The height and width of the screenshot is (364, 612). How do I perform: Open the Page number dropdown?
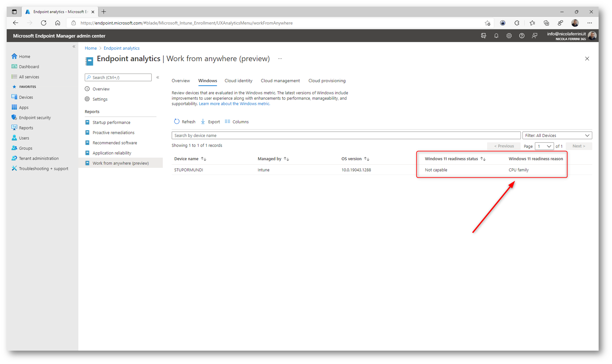544,146
